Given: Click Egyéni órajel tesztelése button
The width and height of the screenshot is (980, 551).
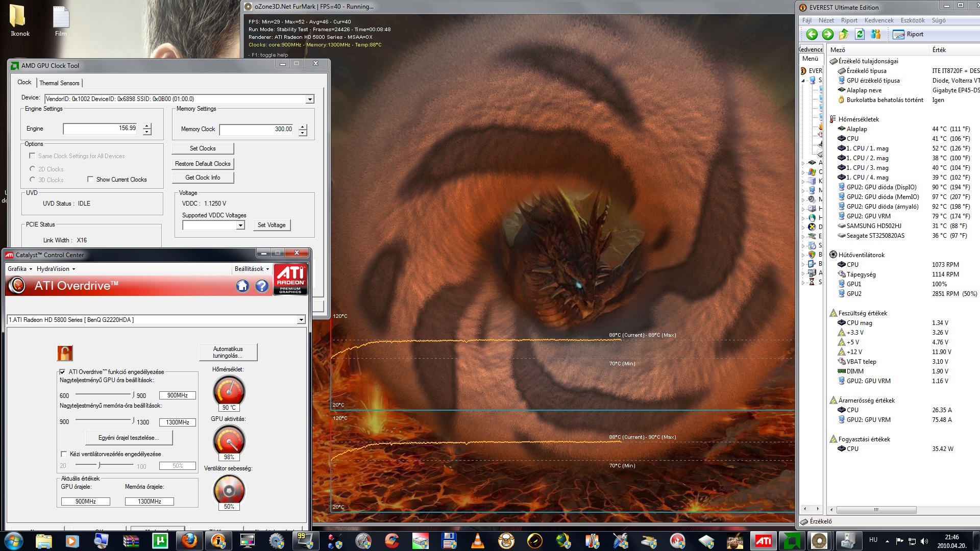Looking at the screenshot, I should point(129,438).
